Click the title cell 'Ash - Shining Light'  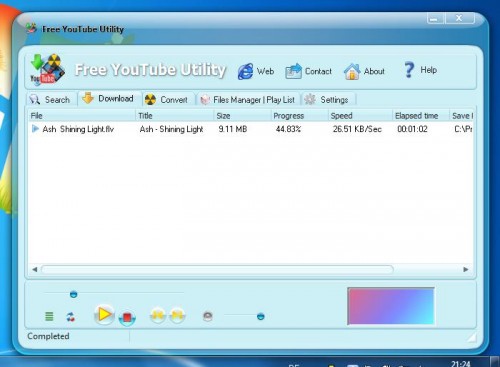pyautogui.click(x=171, y=129)
